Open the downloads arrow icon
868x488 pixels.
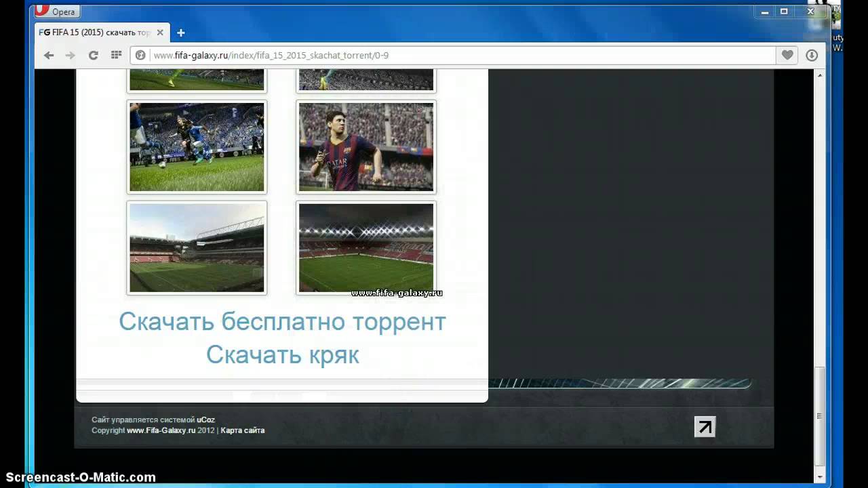pyautogui.click(x=812, y=56)
